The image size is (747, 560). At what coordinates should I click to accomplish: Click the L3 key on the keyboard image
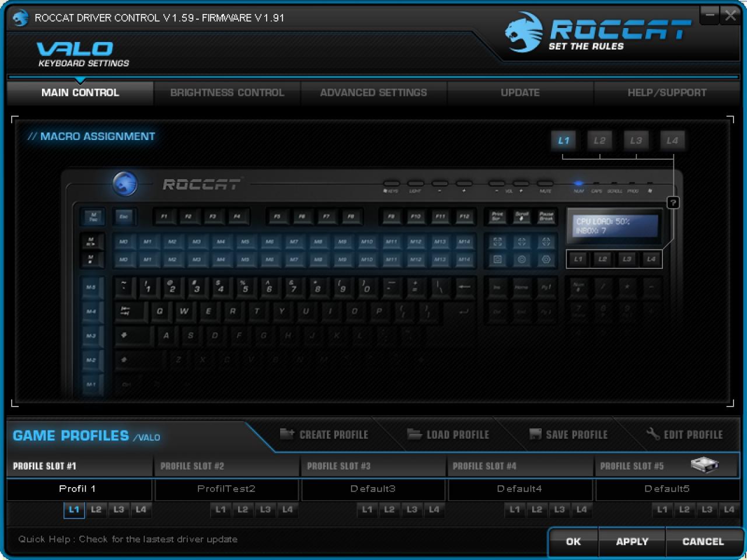point(627,259)
